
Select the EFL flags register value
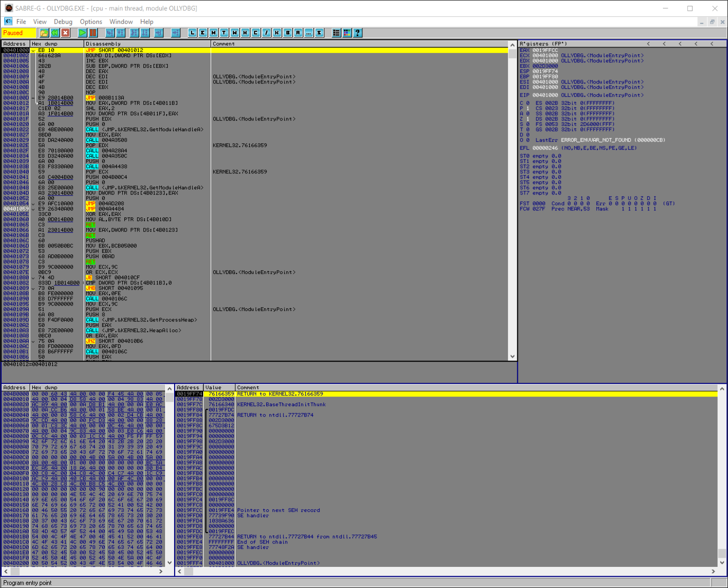tap(545, 148)
